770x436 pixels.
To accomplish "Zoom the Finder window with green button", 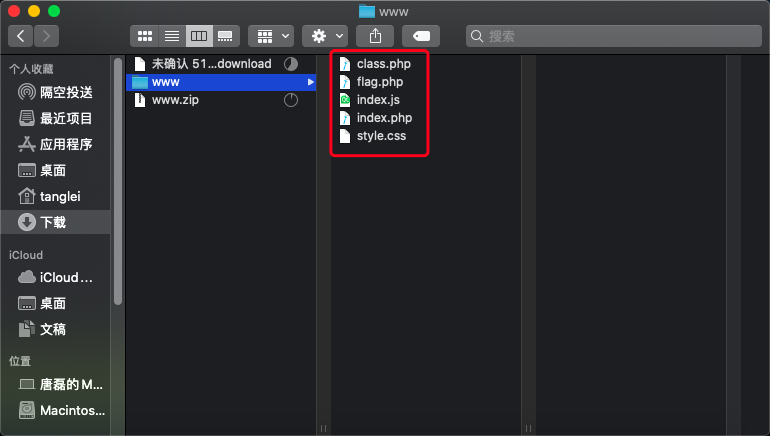I will [54, 11].
